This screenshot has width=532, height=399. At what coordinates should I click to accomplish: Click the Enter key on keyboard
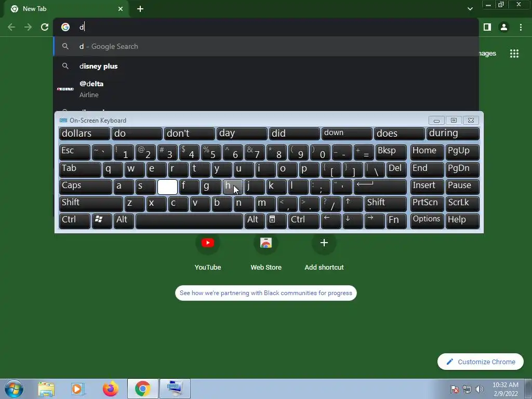point(380,187)
